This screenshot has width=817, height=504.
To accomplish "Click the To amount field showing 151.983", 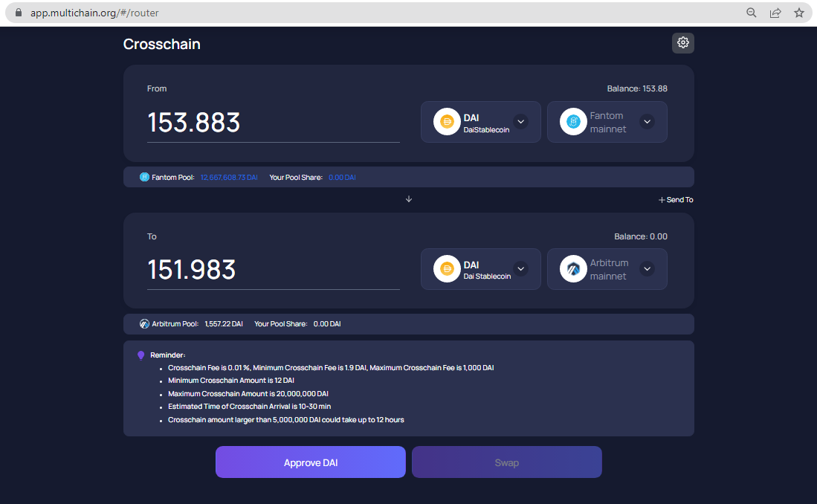I will point(274,270).
